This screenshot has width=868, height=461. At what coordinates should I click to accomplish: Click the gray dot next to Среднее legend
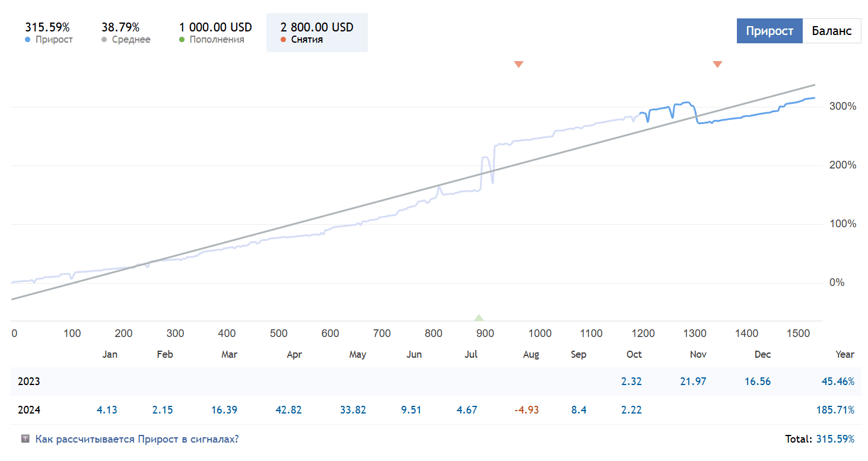pos(104,40)
